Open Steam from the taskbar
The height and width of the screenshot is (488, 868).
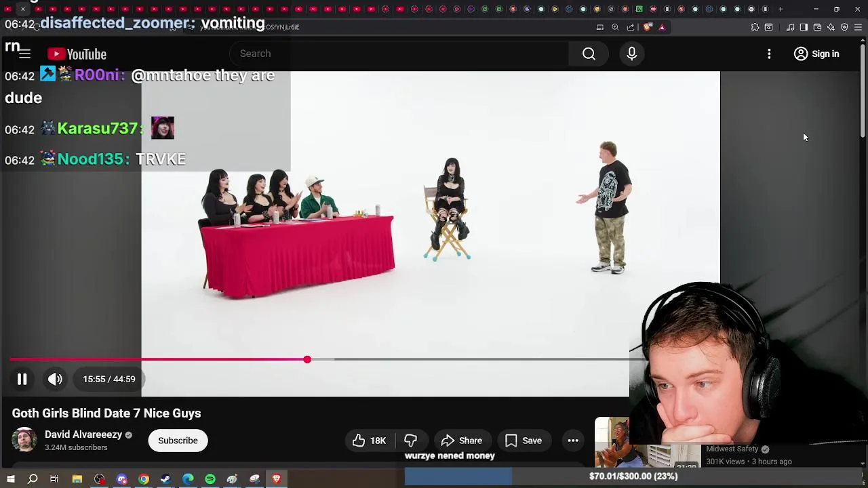(165, 479)
